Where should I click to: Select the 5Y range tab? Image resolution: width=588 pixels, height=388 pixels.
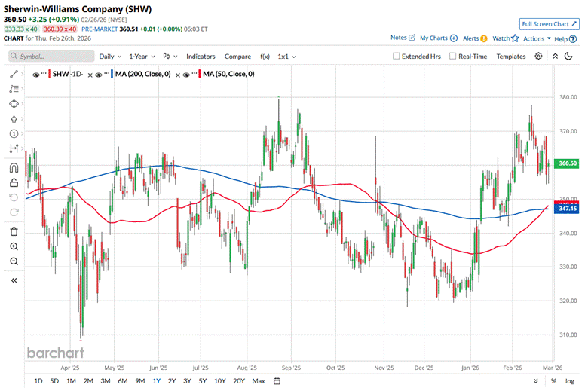(x=203, y=381)
